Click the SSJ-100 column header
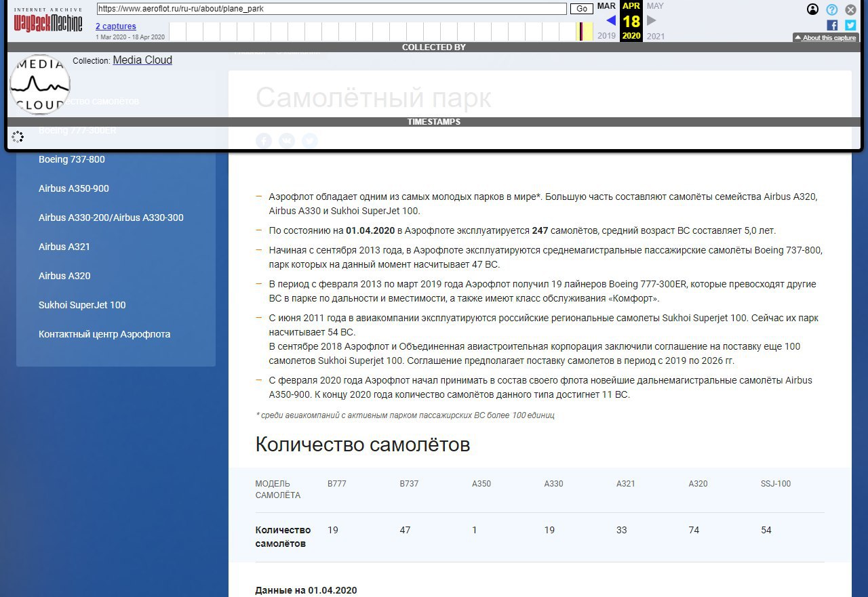Viewport: 868px width, 597px height. pyautogui.click(x=776, y=484)
